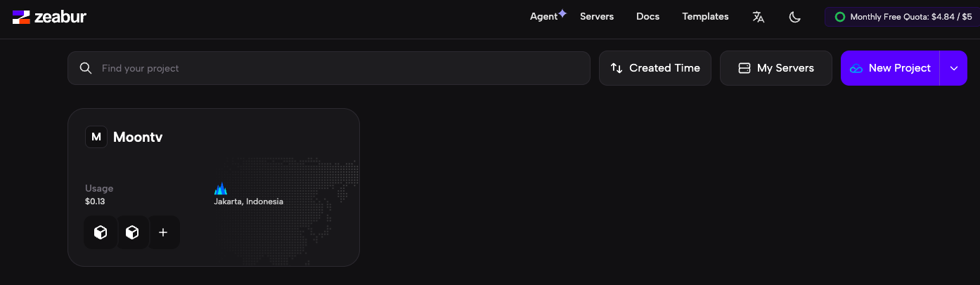Image resolution: width=980 pixels, height=285 pixels.
Task: Focus the Find your project search field
Action: point(337,68)
